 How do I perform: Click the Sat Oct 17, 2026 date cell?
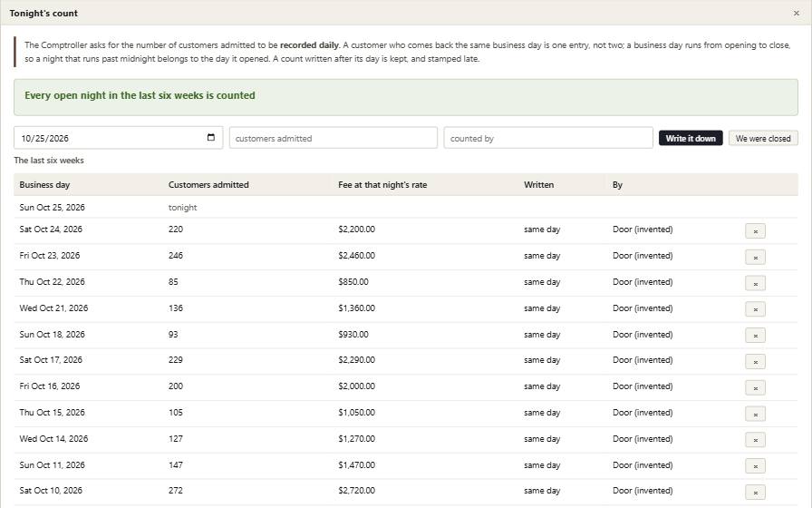click(51, 360)
